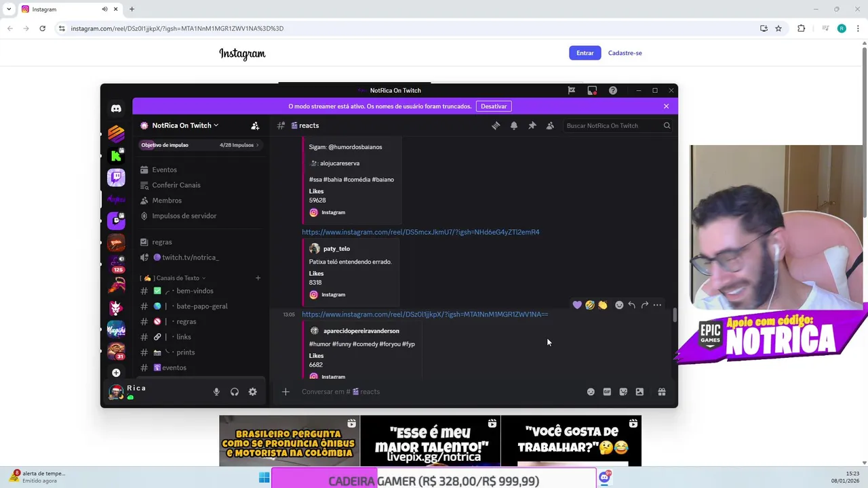
Task: Open Chrome extensions puzzle icon
Action: (802, 28)
